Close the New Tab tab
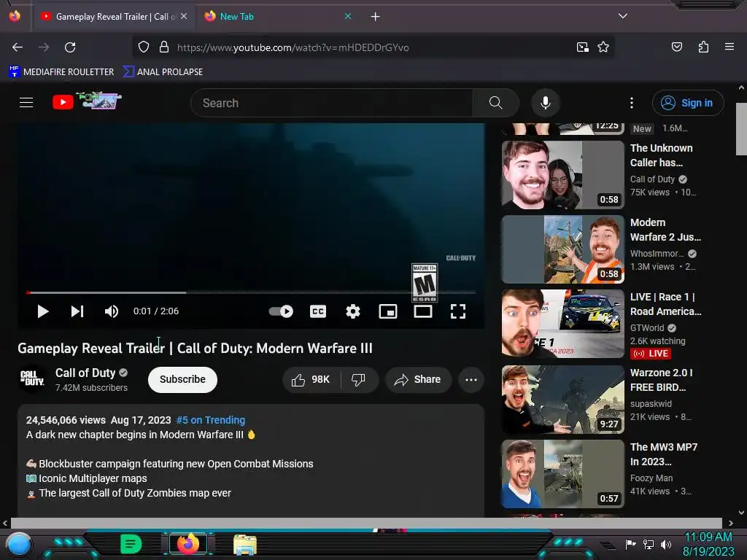The width and height of the screenshot is (747, 560). pos(348,16)
